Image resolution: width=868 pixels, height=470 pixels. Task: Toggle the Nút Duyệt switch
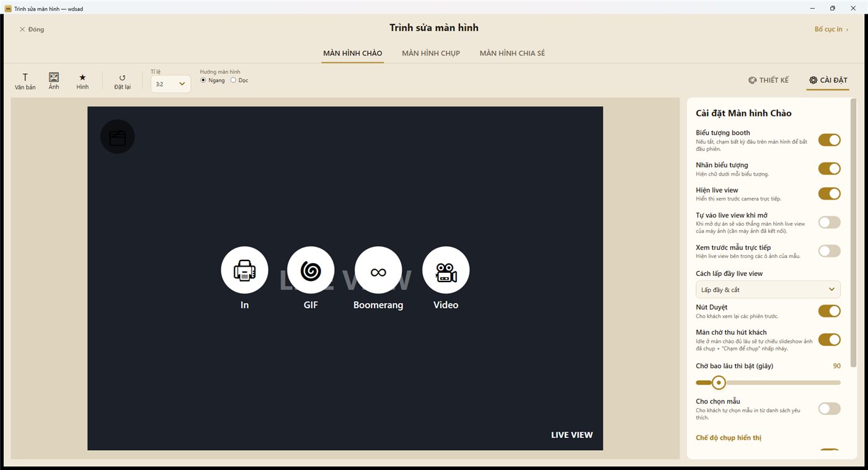point(830,311)
